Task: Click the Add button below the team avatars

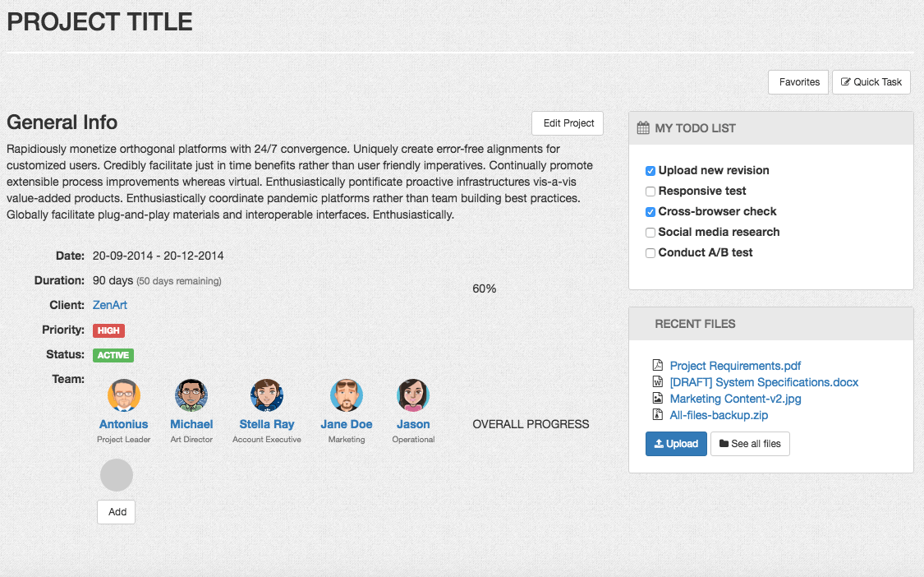Action: 116,511
